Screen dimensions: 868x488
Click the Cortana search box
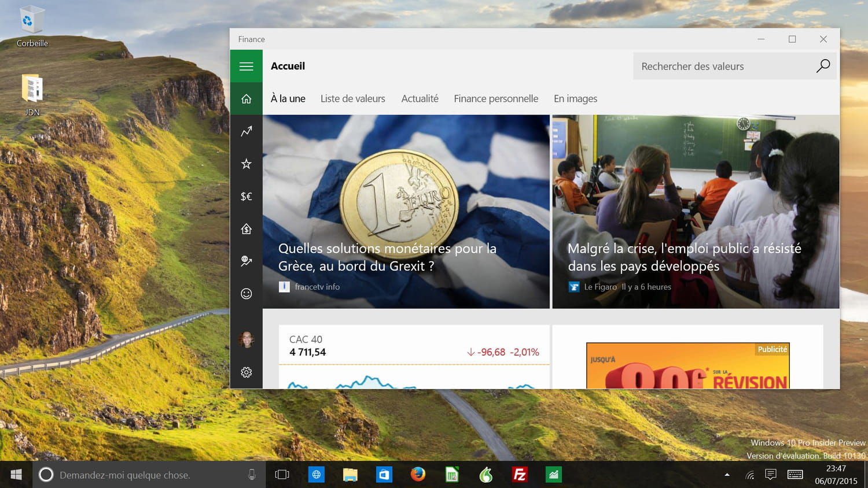point(149,475)
